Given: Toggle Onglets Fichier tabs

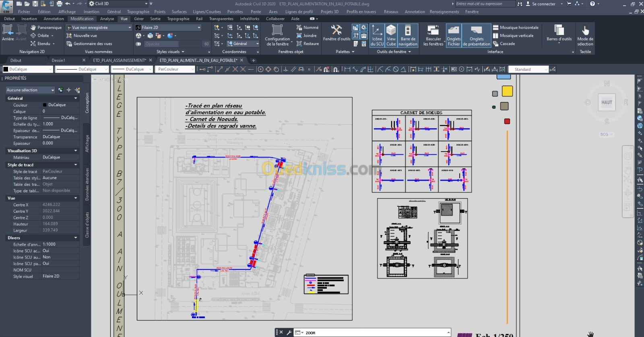Looking at the screenshot, I should tap(454, 35).
